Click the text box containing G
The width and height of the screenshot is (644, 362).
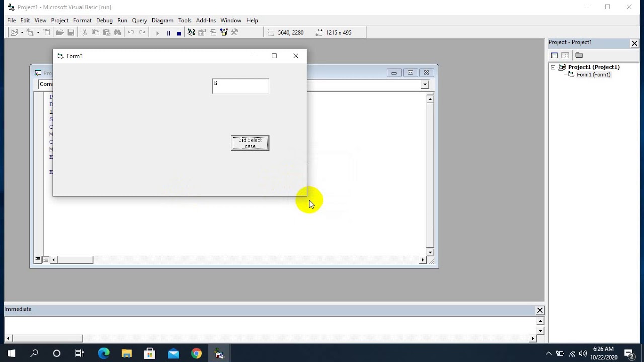tap(240, 86)
